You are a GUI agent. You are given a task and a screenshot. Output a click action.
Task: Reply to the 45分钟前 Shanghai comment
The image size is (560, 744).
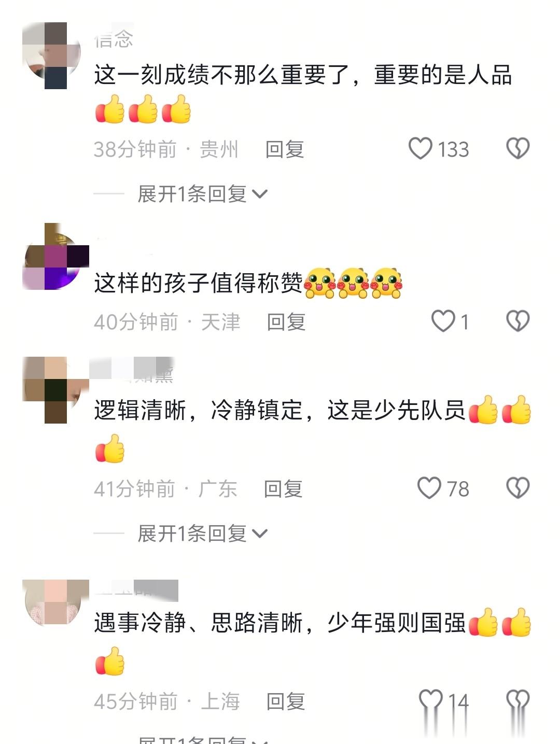tap(286, 701)
